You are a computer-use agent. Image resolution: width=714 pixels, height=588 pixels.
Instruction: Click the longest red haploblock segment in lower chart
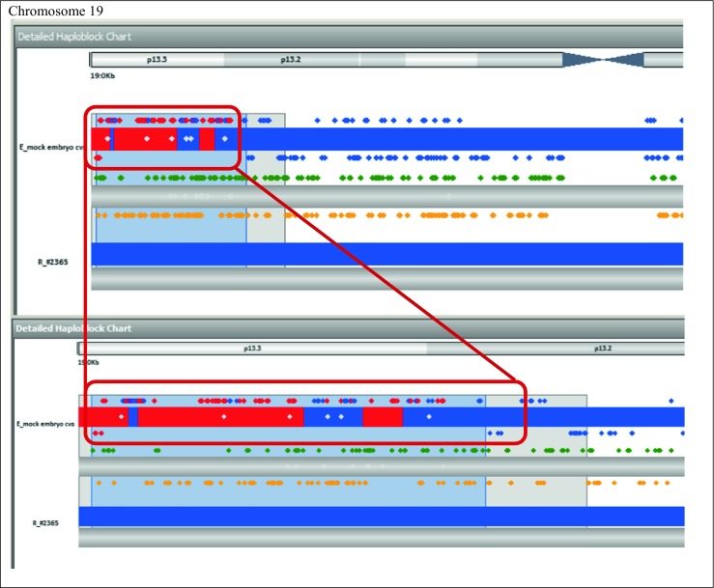pos(220,417)
